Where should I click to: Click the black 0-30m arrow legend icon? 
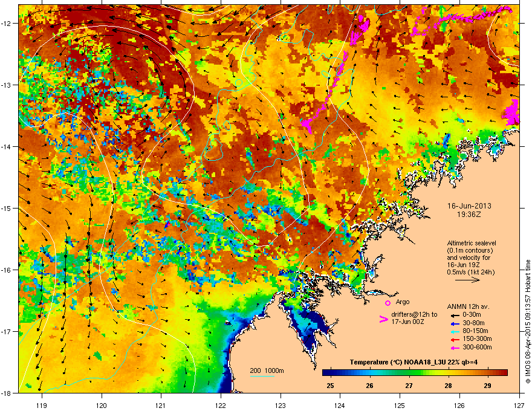tap(455, 315)
